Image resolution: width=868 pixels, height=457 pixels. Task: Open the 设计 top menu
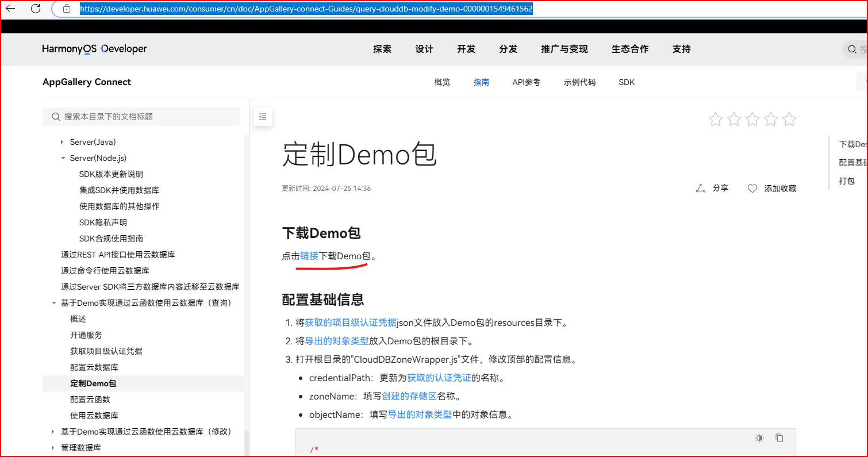point(424,49)
